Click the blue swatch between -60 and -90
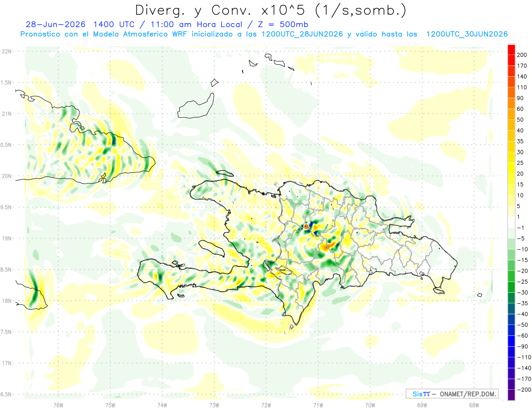This screenshot has width=532, height=411. (511, 341)
